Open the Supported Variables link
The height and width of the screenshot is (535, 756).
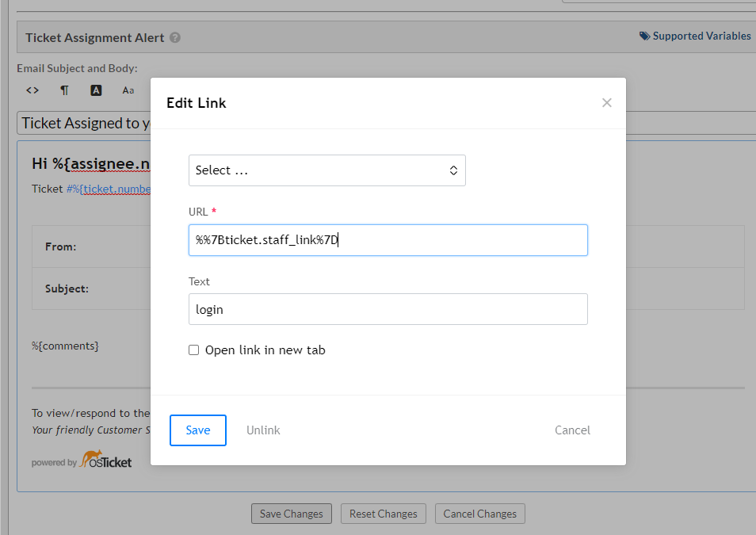(x=695, y=36)
